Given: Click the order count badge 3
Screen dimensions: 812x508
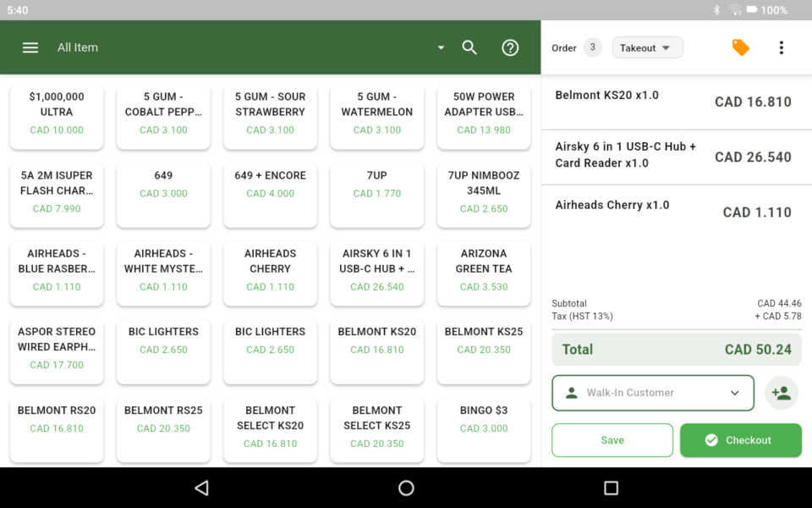Looking at the screenshot, I should pos(592,47).
